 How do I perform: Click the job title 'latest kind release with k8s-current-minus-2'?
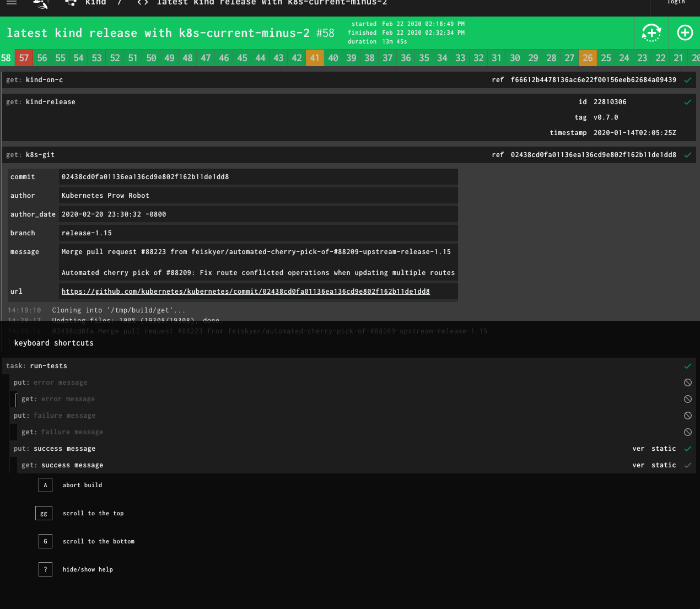tap(158, 33)
